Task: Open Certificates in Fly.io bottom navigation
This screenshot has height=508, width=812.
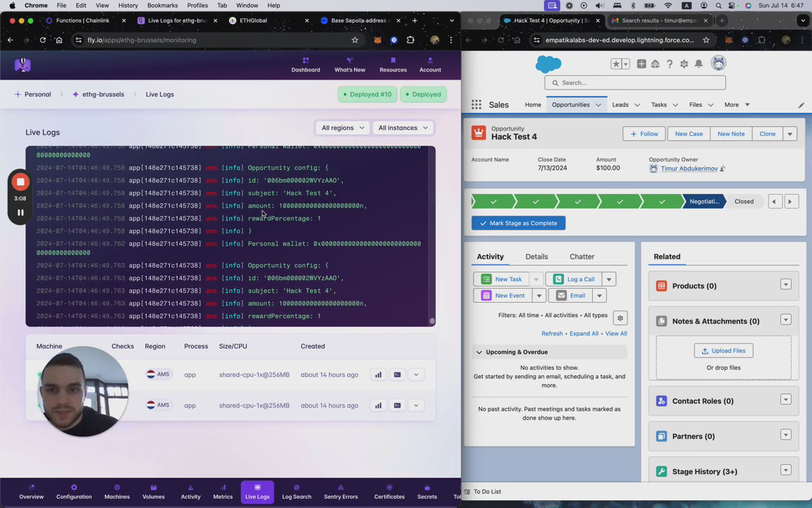Action: click(389, 492)
